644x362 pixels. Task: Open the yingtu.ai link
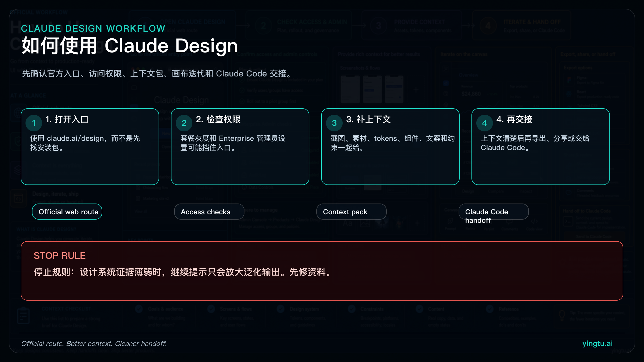click(598, 343)
